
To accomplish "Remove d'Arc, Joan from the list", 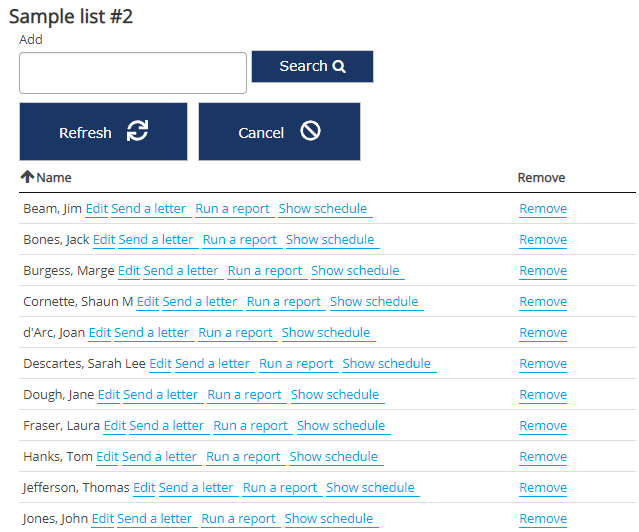I will click(543, 333).
